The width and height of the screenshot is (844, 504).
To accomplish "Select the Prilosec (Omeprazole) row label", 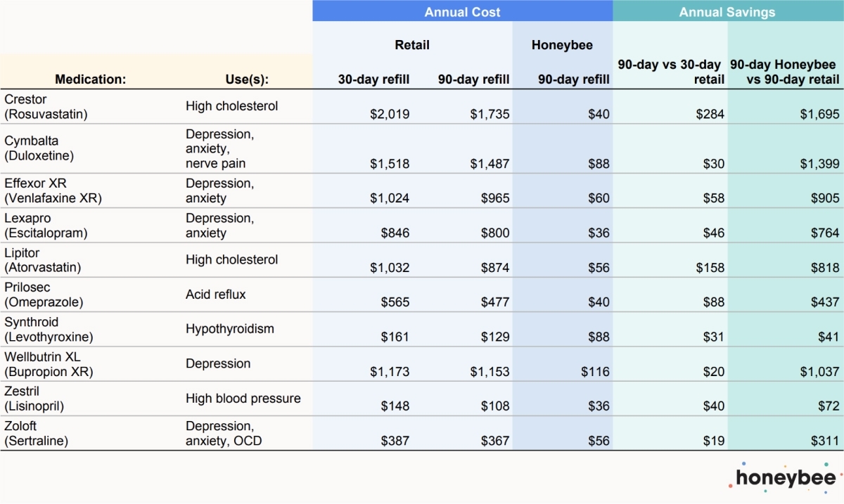I will [44, 295].
